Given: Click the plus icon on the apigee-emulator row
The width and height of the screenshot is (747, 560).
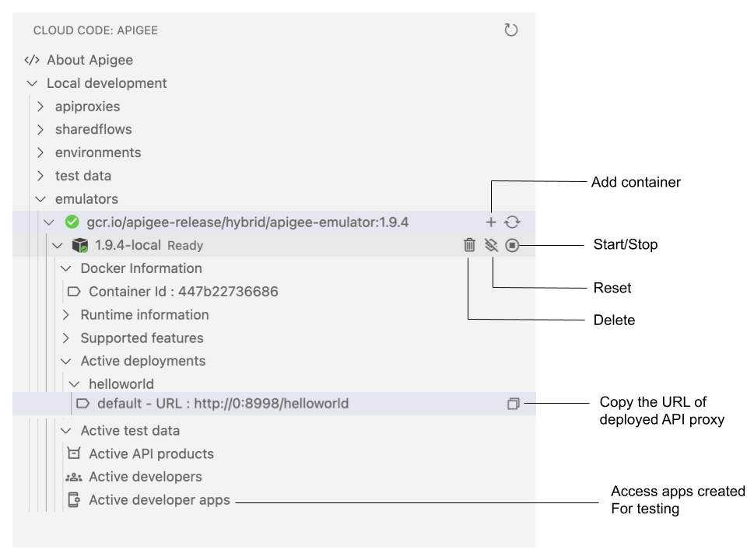Looking at the screenshot, I should [491, 222].
